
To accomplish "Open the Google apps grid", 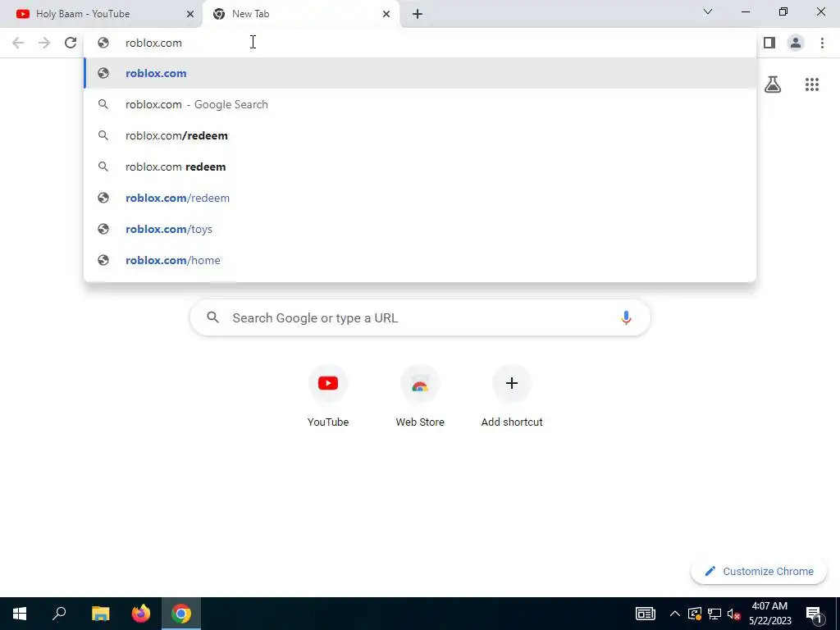I will pos(812,84).
